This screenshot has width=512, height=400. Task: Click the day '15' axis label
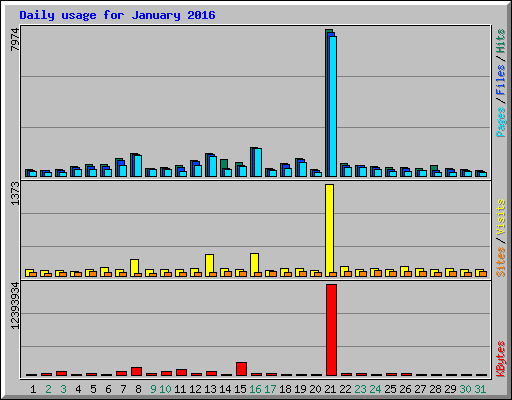pyautogui.click(x=240, y=389)
